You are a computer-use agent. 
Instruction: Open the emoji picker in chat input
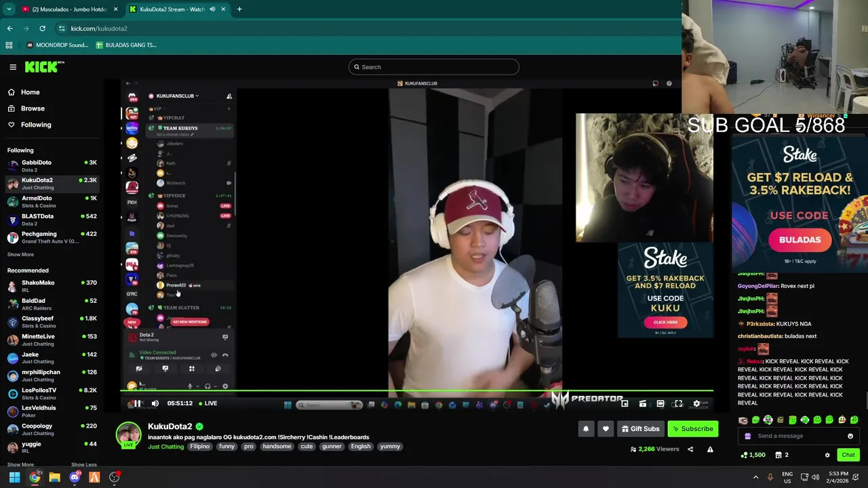coord(850,436)
